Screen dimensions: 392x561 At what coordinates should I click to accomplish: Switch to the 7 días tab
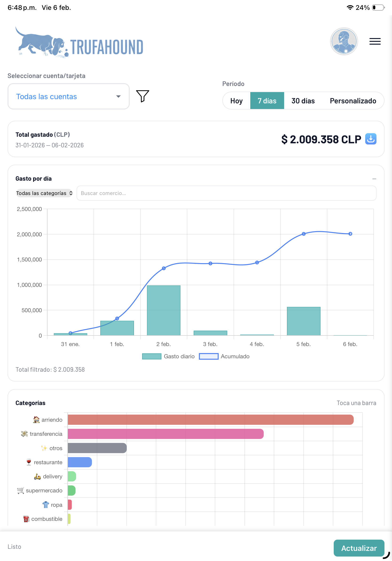(267, 100)
